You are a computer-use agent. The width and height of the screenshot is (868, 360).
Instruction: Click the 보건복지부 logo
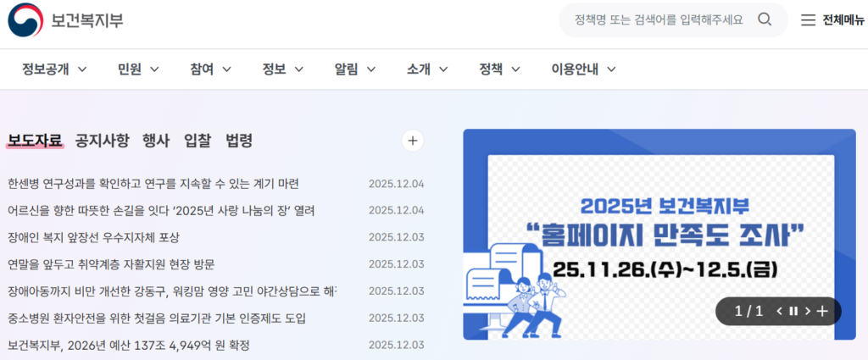(66, 20)
